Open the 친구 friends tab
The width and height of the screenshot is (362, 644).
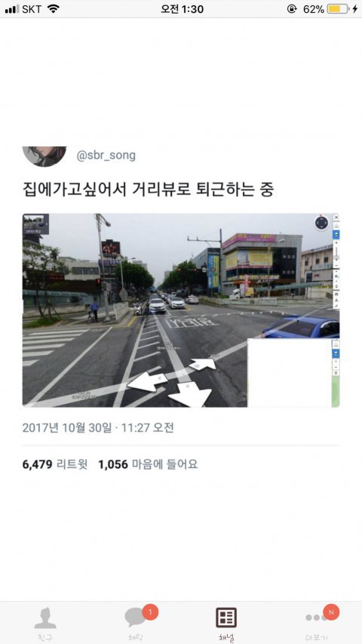(x=45, y=624)
